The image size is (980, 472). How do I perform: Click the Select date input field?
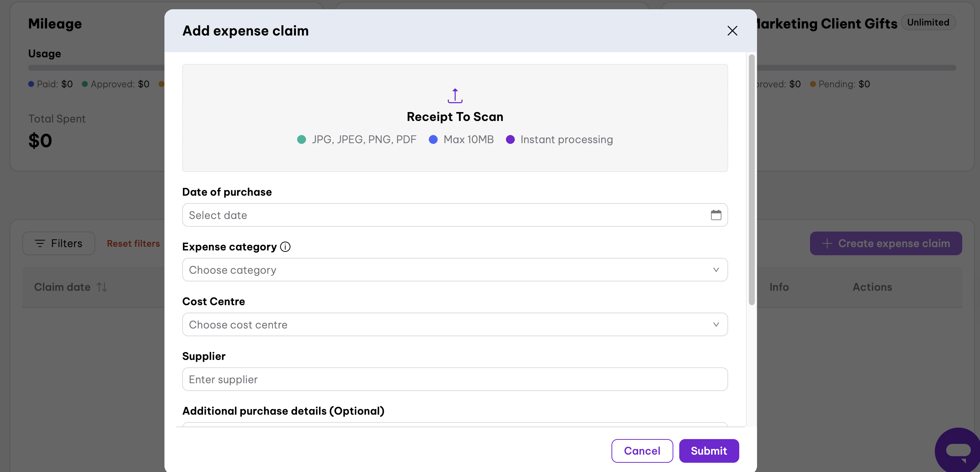pyautogui.click(x=437, y=215)
